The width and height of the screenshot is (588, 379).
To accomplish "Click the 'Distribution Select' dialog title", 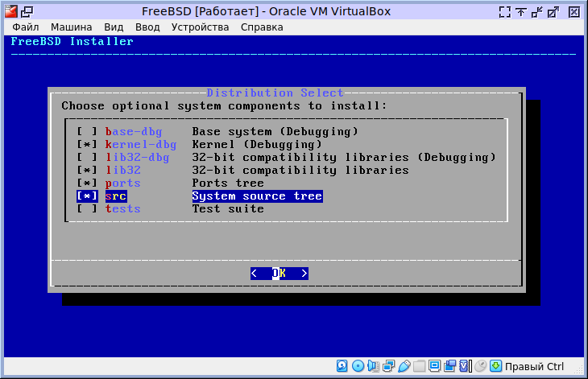I will [275, 93].
